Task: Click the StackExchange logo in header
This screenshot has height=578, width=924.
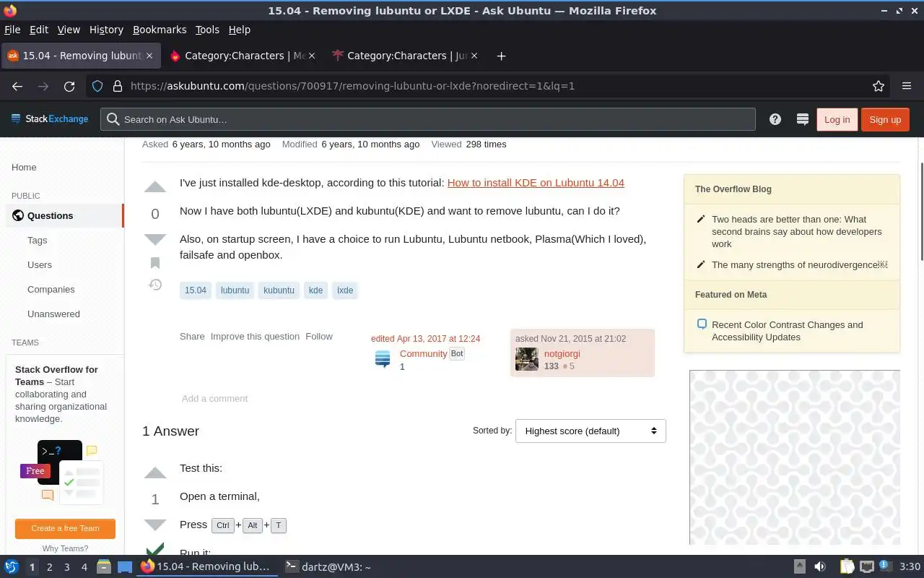Action: tap(50, 119)
